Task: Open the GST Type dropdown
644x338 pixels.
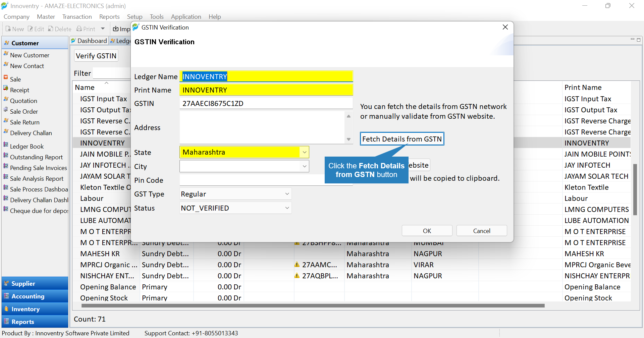Action: coord(235,194)
